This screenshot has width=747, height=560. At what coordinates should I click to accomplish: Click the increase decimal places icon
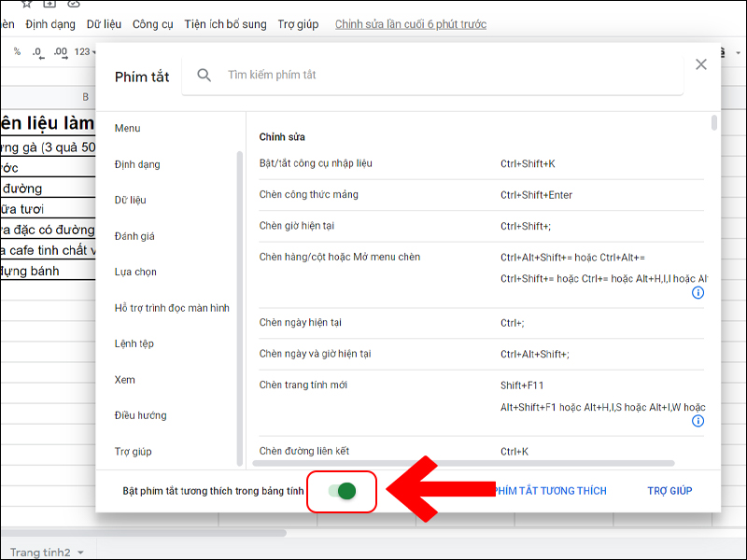tap(61, 52)
